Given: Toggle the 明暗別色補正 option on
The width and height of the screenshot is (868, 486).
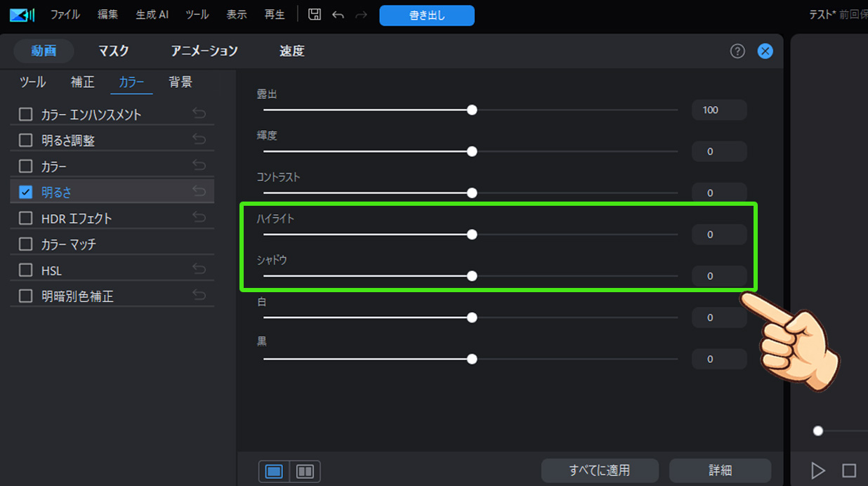Looking at the screenshot, I should tap(26, 295).
